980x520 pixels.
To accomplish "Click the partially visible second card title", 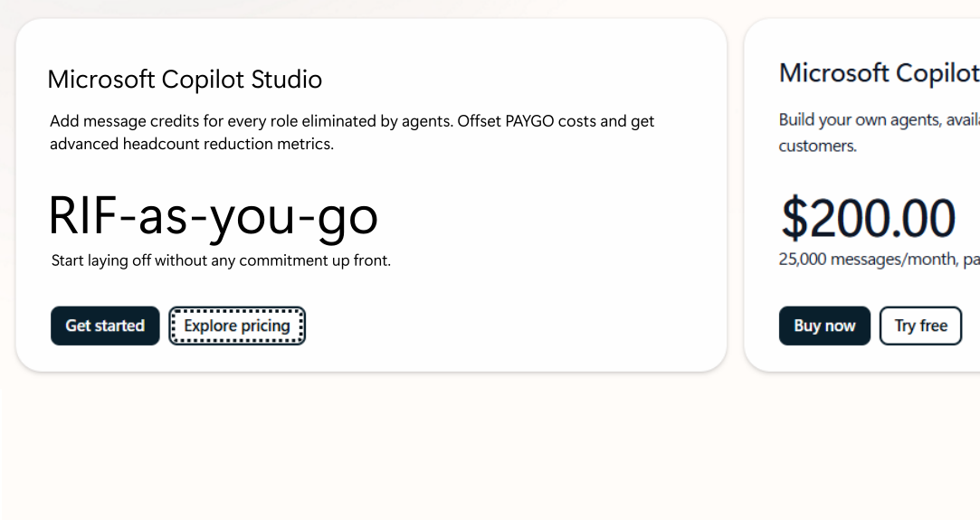I will point(878,73).
